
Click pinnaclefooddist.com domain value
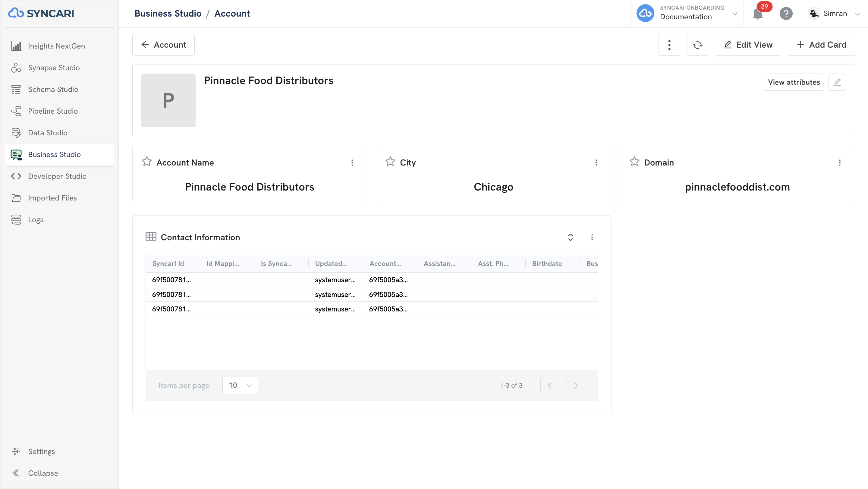[737, 187]
